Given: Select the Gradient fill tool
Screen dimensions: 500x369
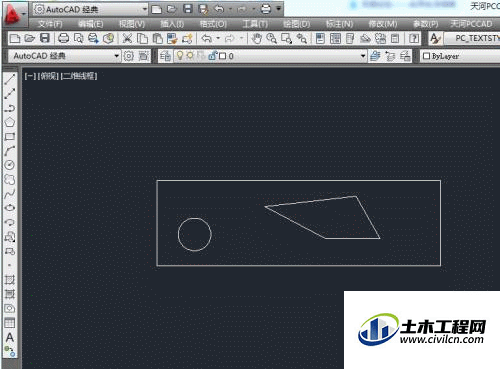Looking at the screenshot, I should pos(10,294).
